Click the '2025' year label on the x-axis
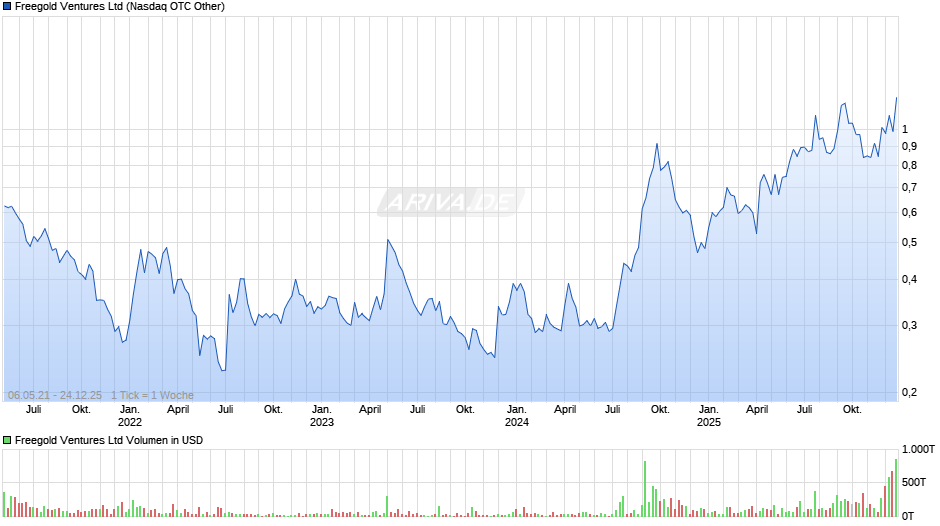The width and height of the screenshot is (940, 526). [x=709, y=422]
